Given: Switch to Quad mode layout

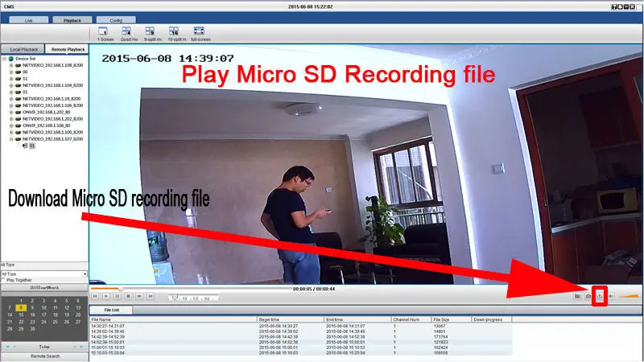Looking at the screenshot, I should (x=126, y=31).
